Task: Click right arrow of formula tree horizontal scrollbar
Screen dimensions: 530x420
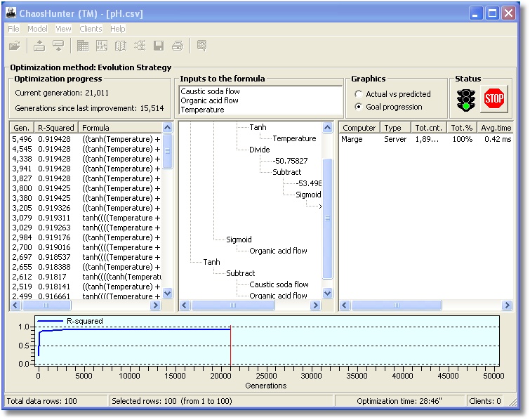Action: [x=315, y=306]
